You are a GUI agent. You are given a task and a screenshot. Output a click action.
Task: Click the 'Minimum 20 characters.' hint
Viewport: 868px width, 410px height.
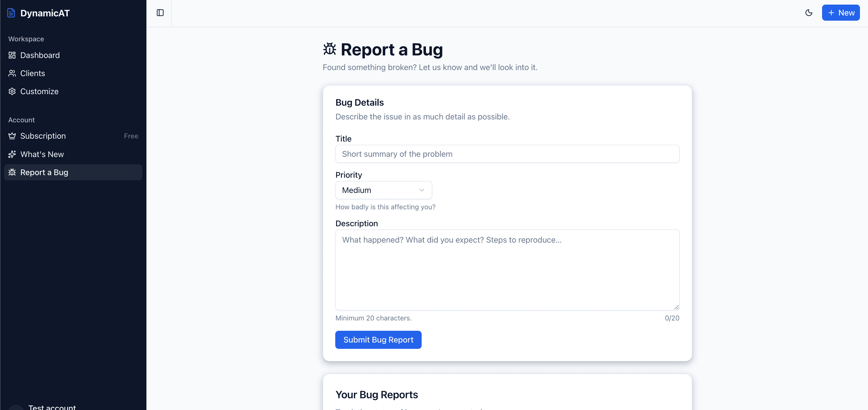coord(373,318)
